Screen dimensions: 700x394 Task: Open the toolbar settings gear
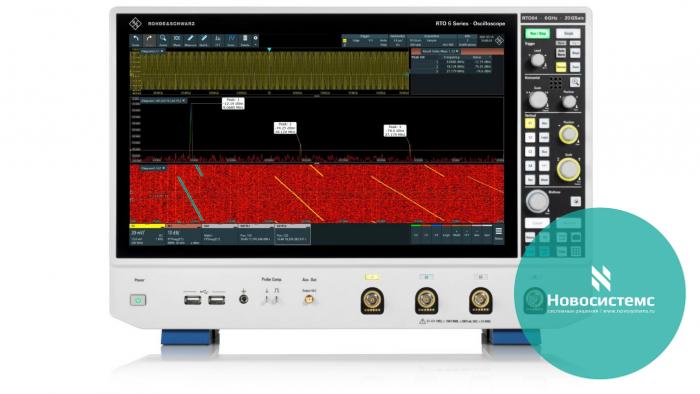[x=255, y=38]
